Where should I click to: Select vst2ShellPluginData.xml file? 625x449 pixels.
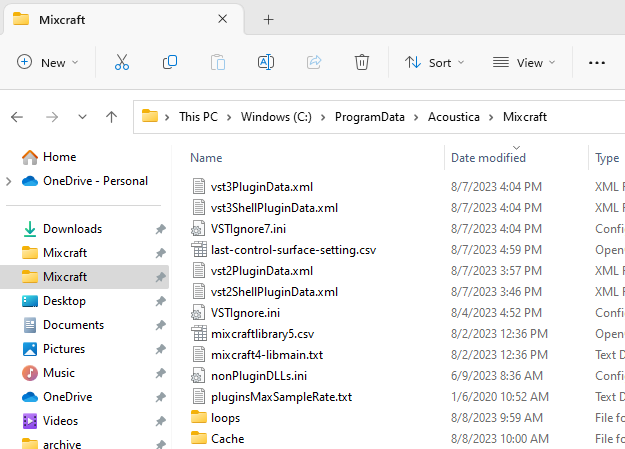[x=274, y=292]
